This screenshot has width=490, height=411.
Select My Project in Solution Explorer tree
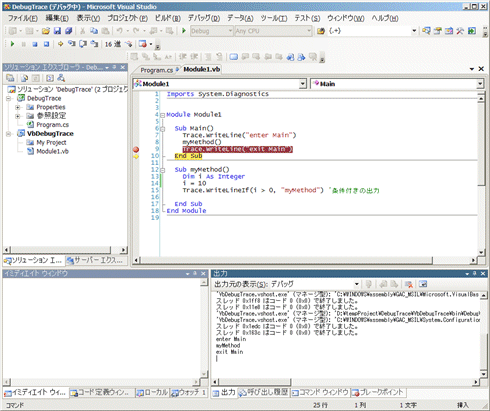51,143
